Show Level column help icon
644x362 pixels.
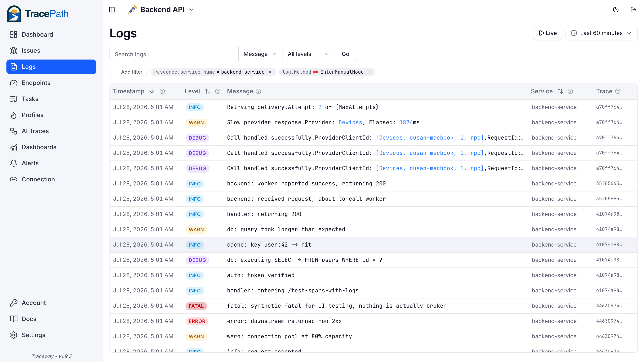coord(218,92)
